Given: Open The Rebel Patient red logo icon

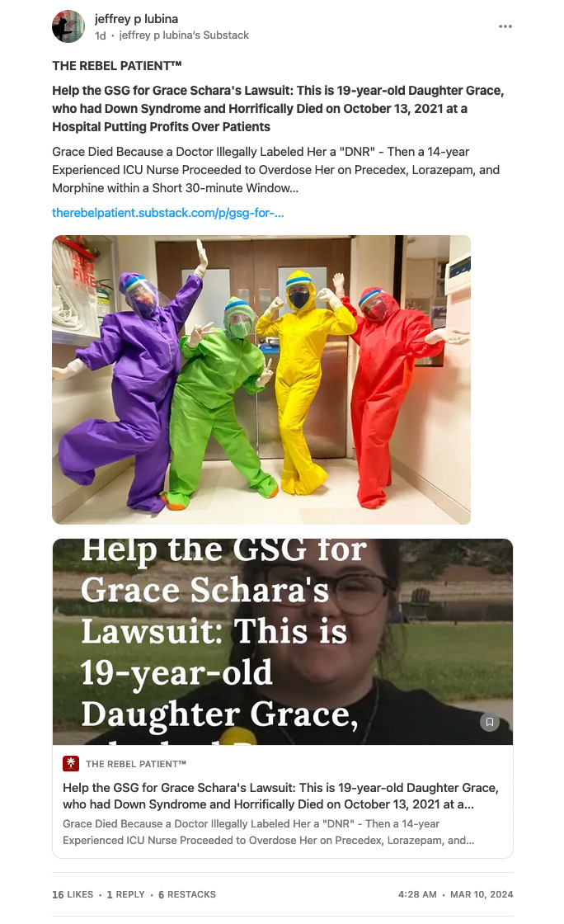Looking at the screenshot, I should pyautogui.click(x=71, y=763).
